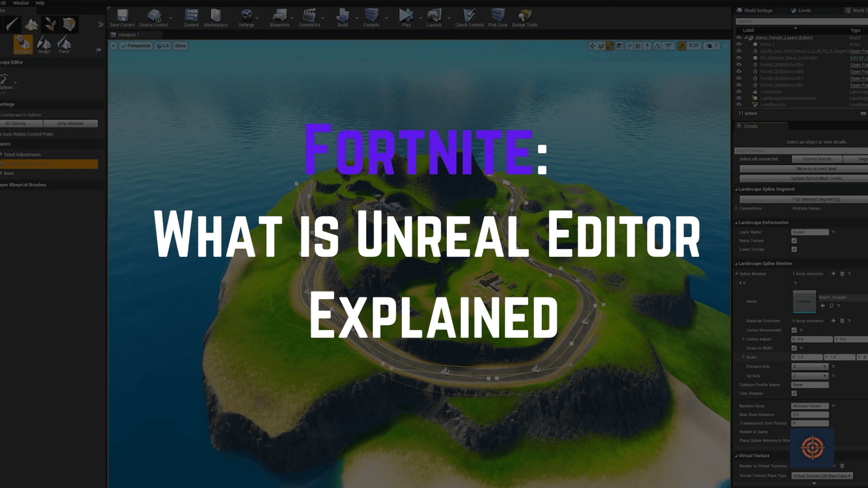Select the landscape Paint tab
The width and height of the screenshot is (868, 488).
pos(64,45)
